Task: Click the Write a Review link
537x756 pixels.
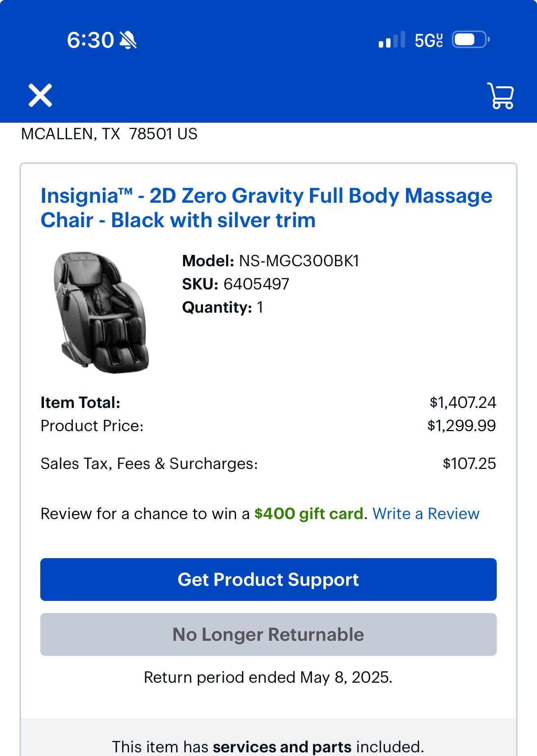Action: (x=426, y=514)
